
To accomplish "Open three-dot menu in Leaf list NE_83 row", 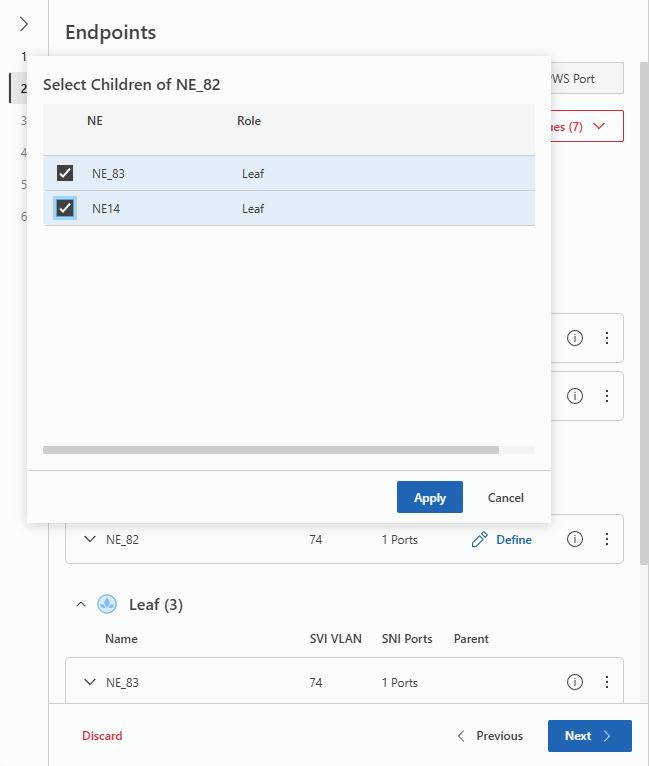I will click(606, 683).
